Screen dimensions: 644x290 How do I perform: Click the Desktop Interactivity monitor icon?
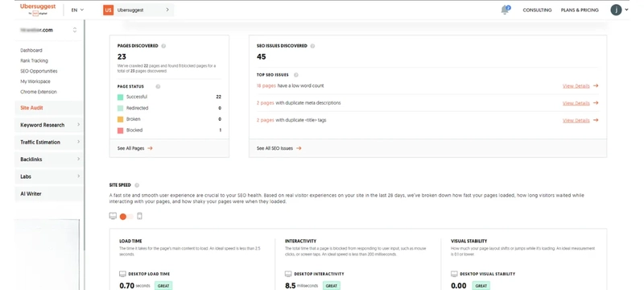288,274
